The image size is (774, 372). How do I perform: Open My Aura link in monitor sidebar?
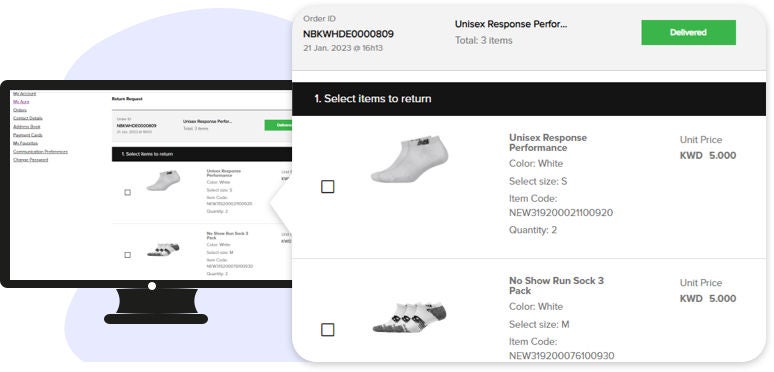pyautogui.click(x=21, y=102)
